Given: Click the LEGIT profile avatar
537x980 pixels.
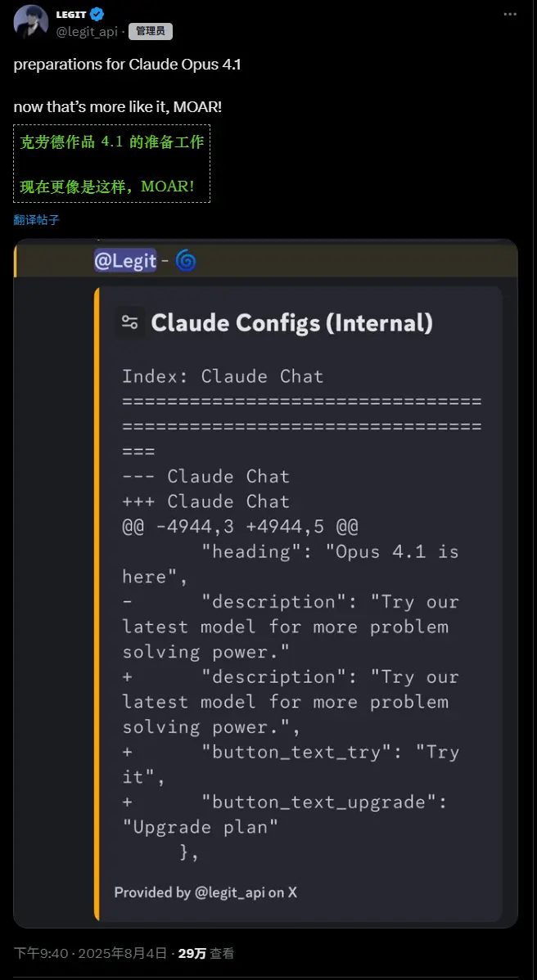Looking at the screenshot, I should 30,21.
